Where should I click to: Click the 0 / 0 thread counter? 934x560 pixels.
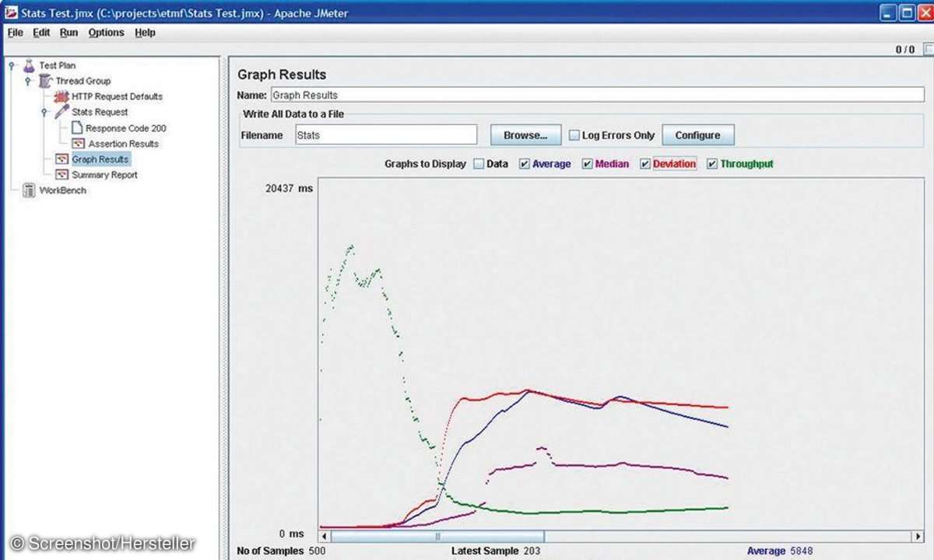[905, 50]
